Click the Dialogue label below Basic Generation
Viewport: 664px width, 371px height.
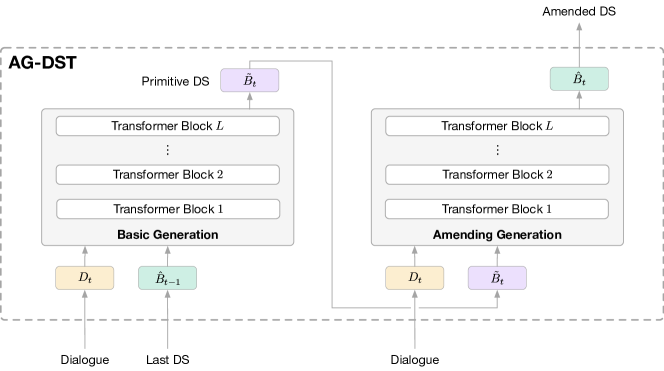tap(85, 360)
